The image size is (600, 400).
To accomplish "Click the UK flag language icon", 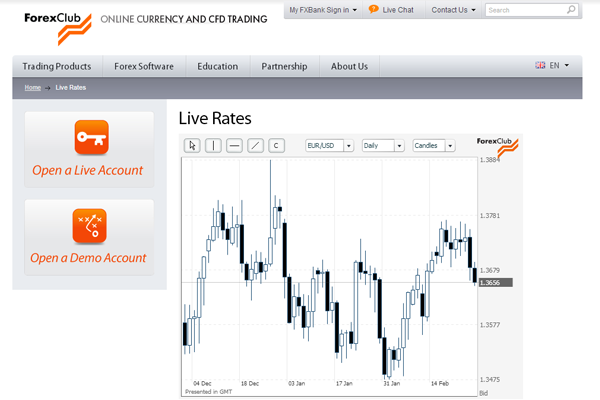I will click(x=540, y=65).
